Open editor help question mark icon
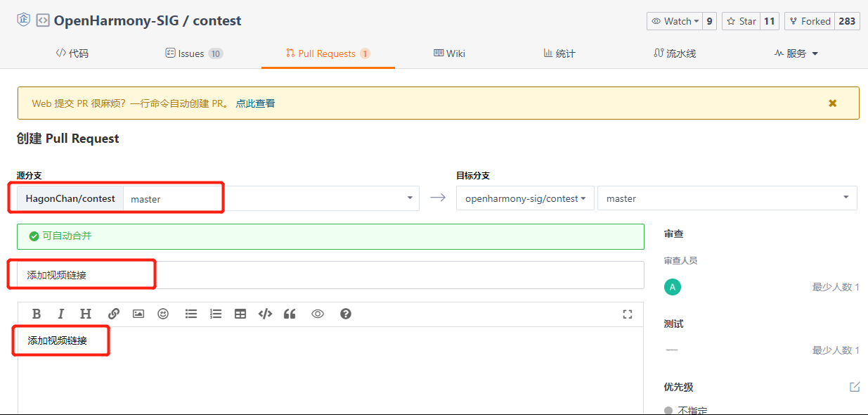This screenshot has height=415, width=868. pos(346,314)
